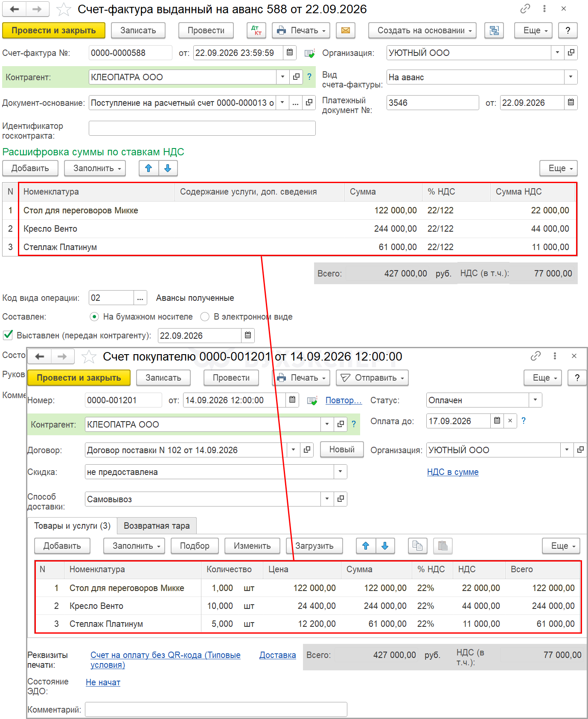Viewport: 588px width, 719px height.
Task: Copy link to Счет покупателю document
Action: pos(535,356)
